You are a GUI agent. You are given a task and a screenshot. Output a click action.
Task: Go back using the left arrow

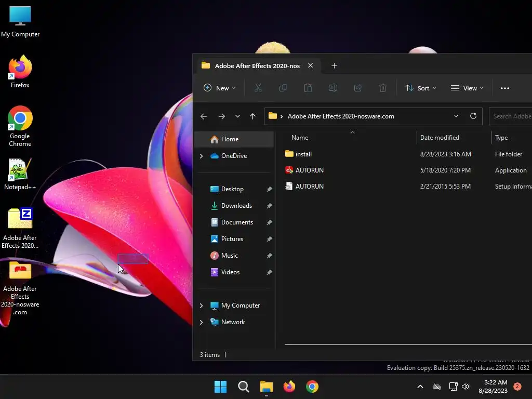point(204,116)
